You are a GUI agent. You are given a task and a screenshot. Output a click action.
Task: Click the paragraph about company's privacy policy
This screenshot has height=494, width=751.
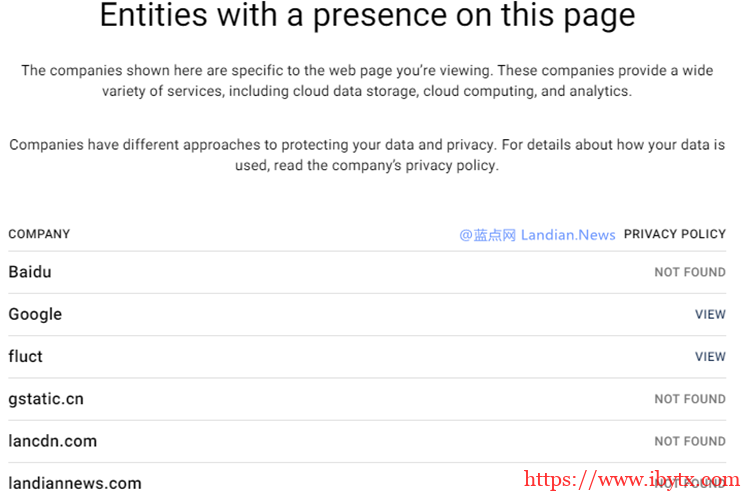click(367, 155)
